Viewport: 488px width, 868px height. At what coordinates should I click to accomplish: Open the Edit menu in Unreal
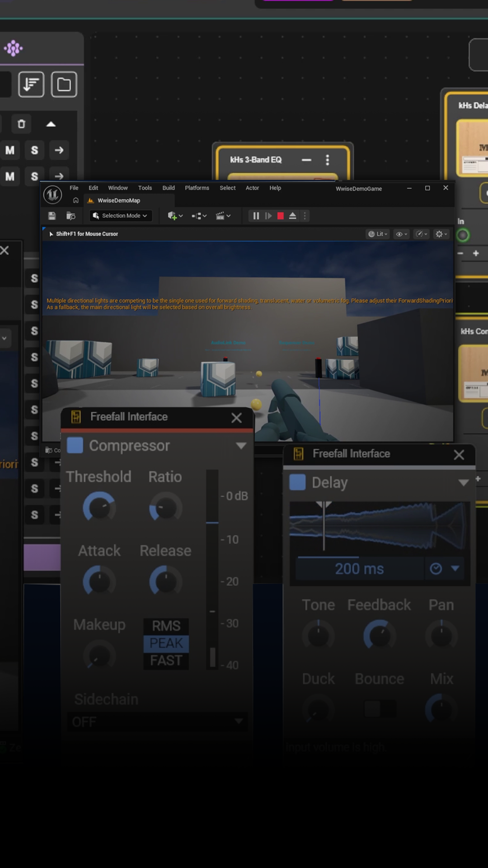point(94,188)
